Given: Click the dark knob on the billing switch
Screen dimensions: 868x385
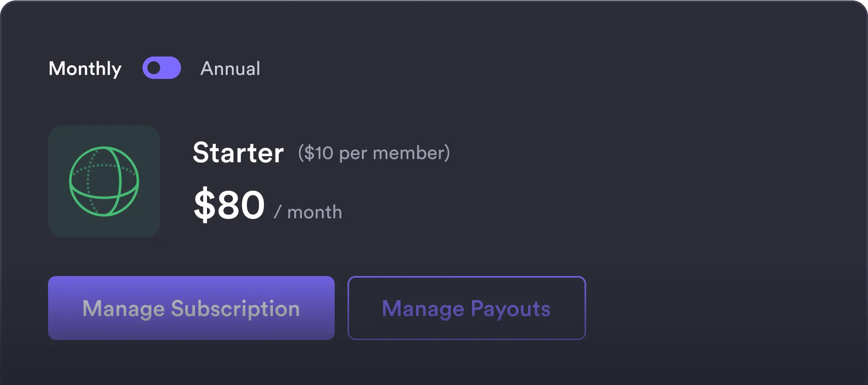Looking at the screenshot, I should coord(154,68).
